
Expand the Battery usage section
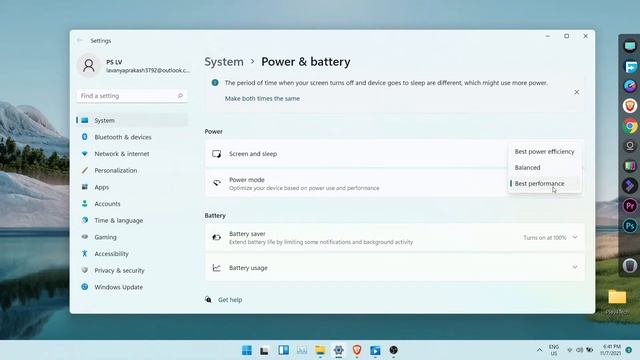(x=395, y=268)
